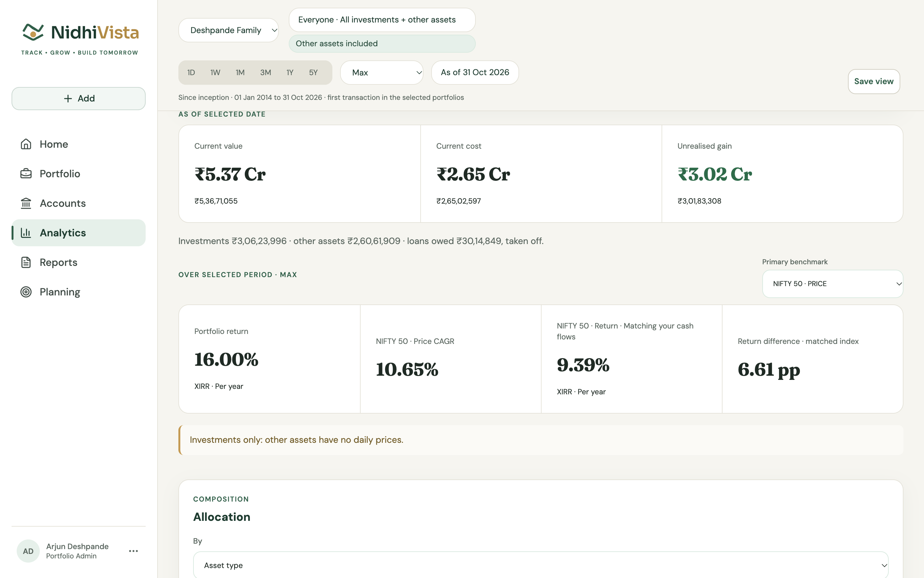924x578 pixels.
Task: Select the 1Y period
Action: coord(290,73)
